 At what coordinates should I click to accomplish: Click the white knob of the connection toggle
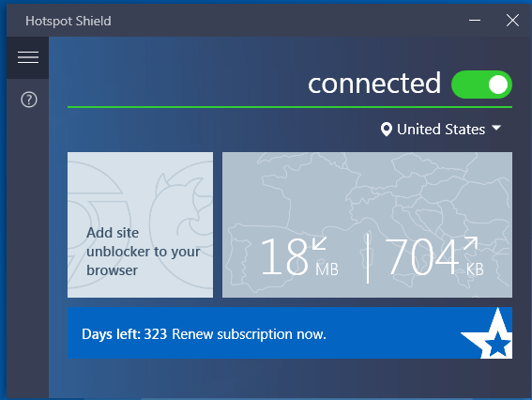498,85
